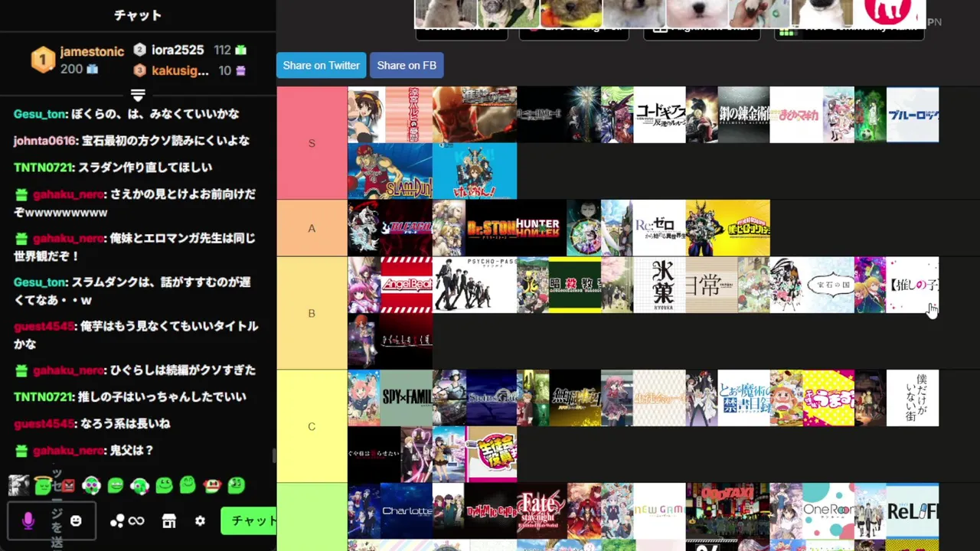The width and height of the screenshot is (980, 551).
Task: Select the green headphones purple-eyed emote
Action: (x=92, y=485)
